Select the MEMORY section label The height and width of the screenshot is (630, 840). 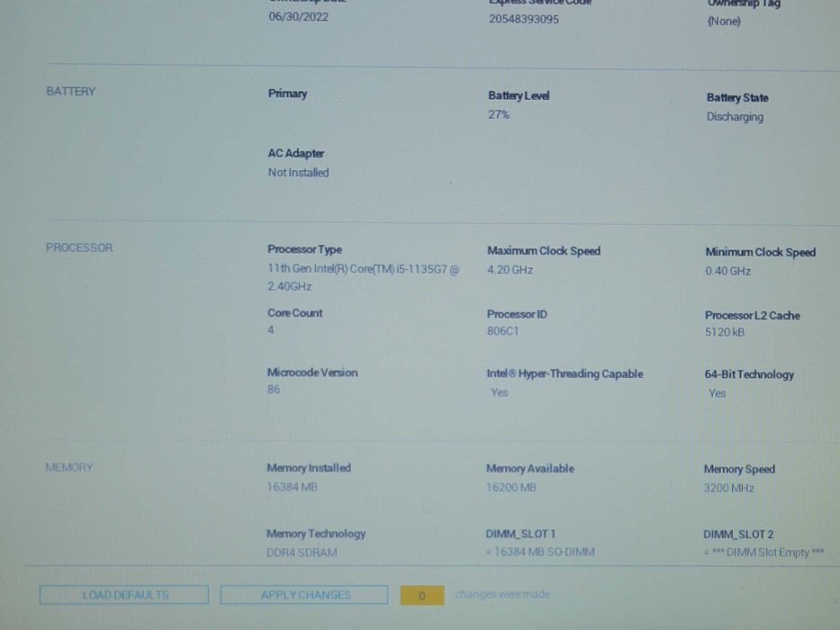point(69,467)
